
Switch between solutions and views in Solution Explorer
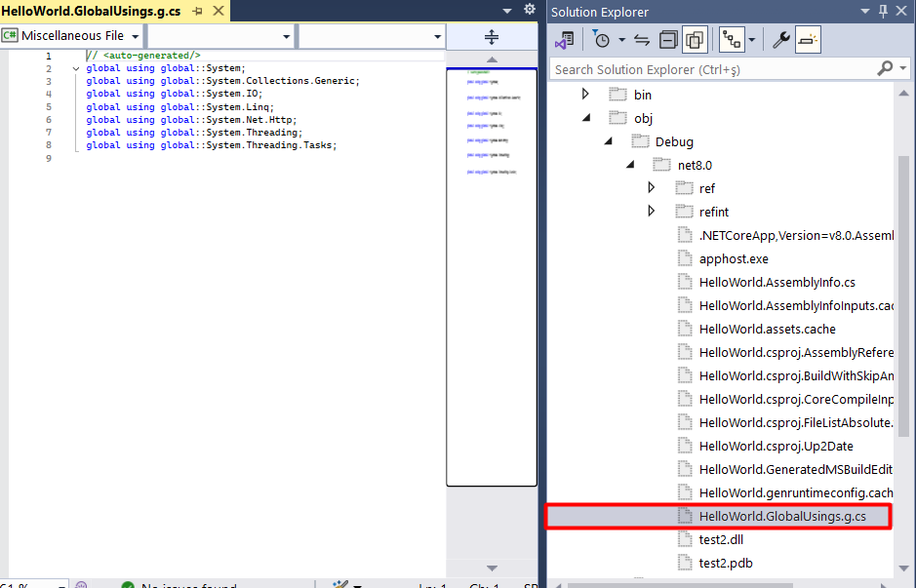(564, 40)
